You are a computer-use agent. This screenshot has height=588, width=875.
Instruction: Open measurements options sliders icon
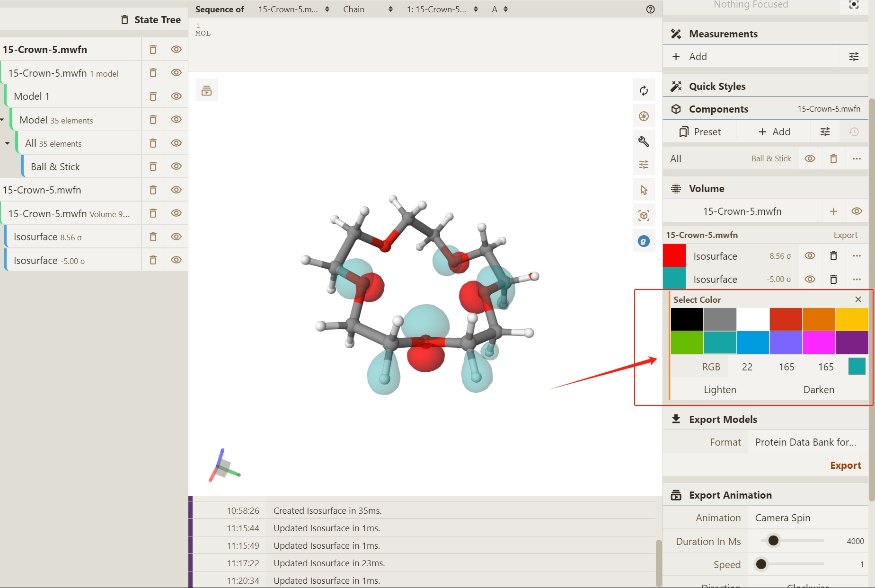coord(854,57)
